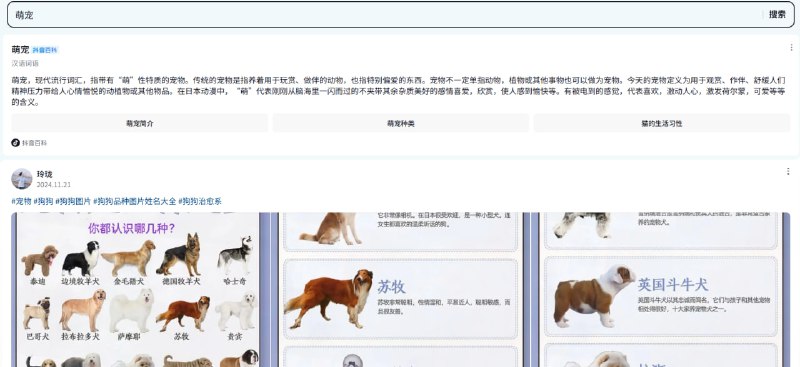Open the 苏牧 dog breed image
Viewport: 800px width, 367px height.
[x=401, y=290]
